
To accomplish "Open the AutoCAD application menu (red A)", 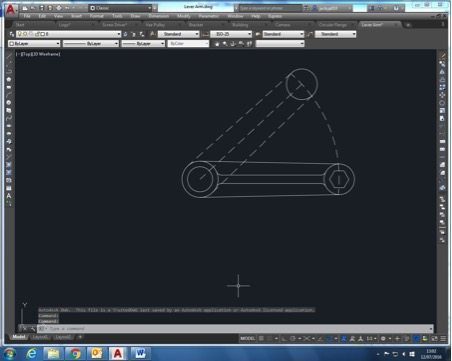I will [10, 10].
